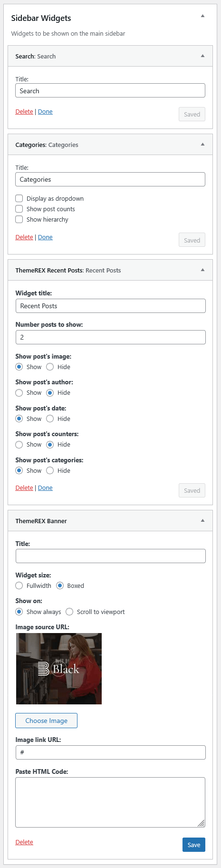Click Done in Categories widget
The height and width of the screenshot is (868, 221).
click(45, 237)
